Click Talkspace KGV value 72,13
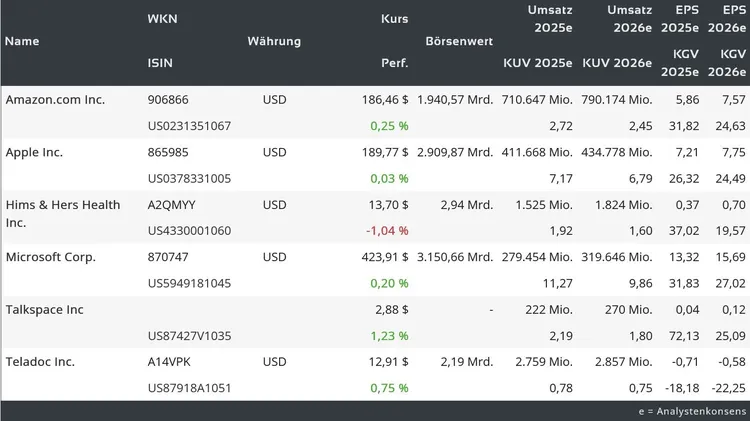The image size is (750, 421). (684, 336)
